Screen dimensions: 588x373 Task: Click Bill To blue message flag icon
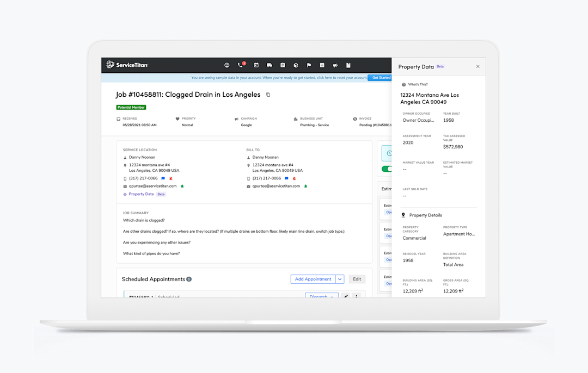coord(286,178)
